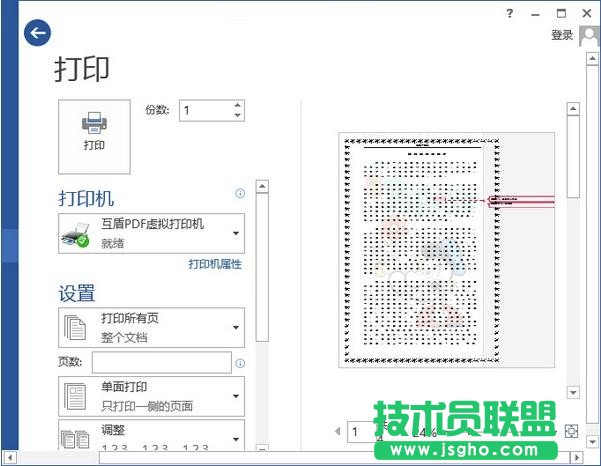Screen dimensions: 601x466
Task: Click the 设置 section heading
Action: (77, 294)
